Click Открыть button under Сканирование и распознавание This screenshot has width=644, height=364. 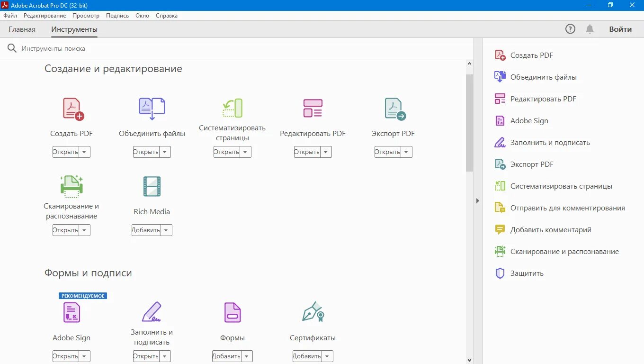click(65, 230)
